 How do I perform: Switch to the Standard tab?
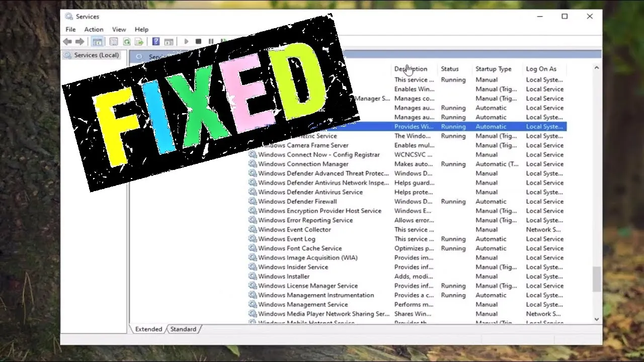pyautogui.click(x=183, y=329)
